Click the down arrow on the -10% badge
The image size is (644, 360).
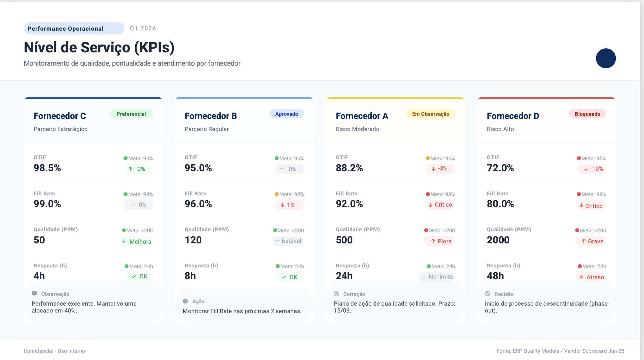tap(586, 169)
